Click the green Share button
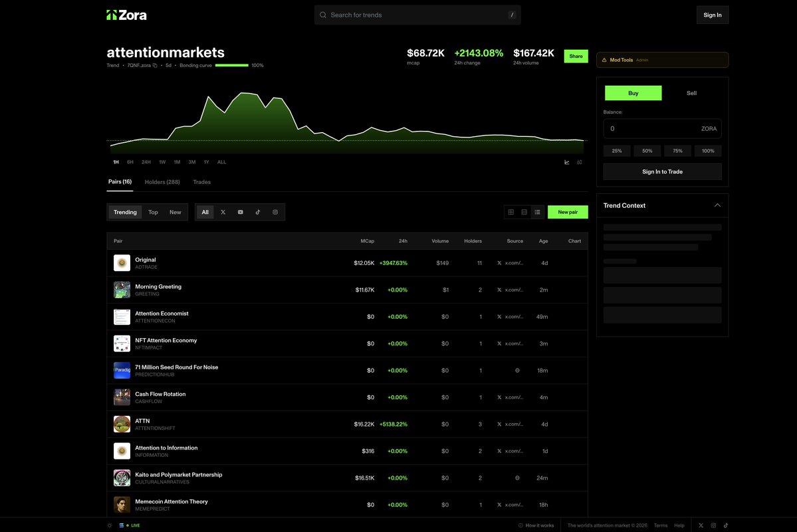The height and width of the screenshot is (532, 797). click(x=576, y=56)
